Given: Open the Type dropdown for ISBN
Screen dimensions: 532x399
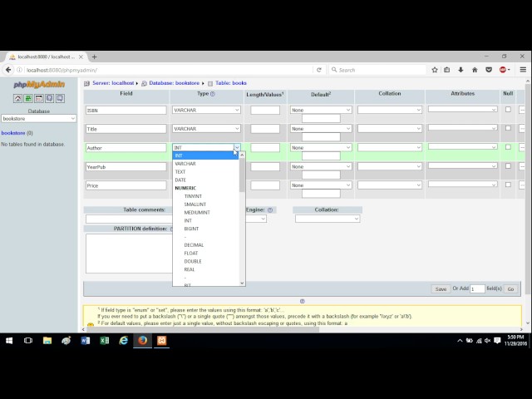Looking at the screenshot, I should 206,110.
